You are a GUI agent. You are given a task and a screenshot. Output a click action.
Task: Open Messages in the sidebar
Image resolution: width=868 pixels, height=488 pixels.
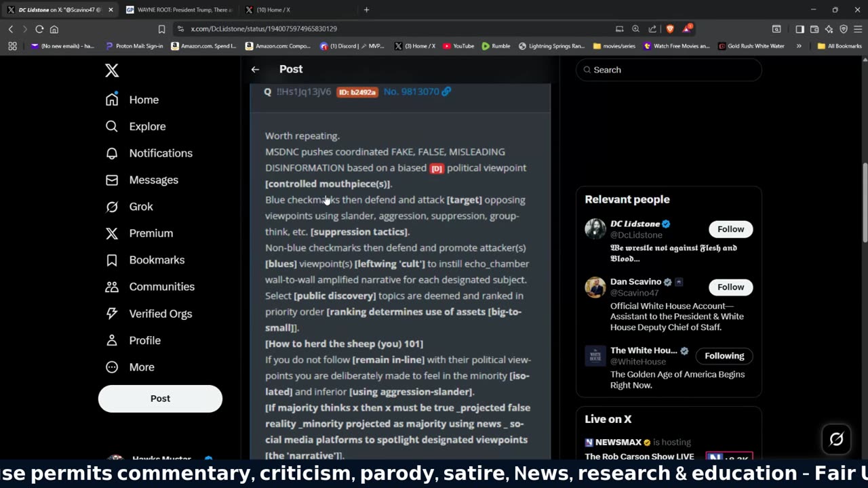[x=142, y=180]
